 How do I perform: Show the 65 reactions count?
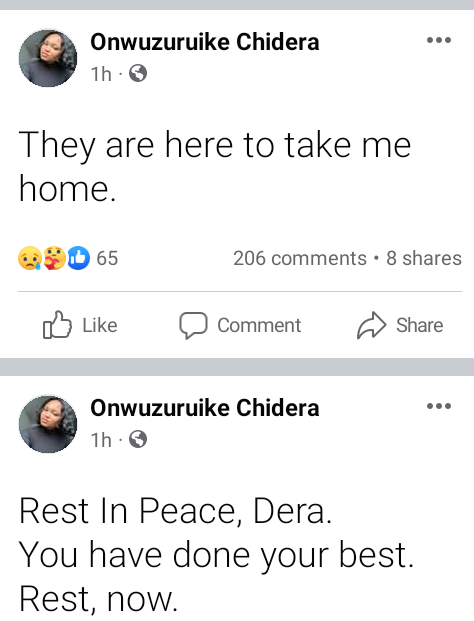107,258
